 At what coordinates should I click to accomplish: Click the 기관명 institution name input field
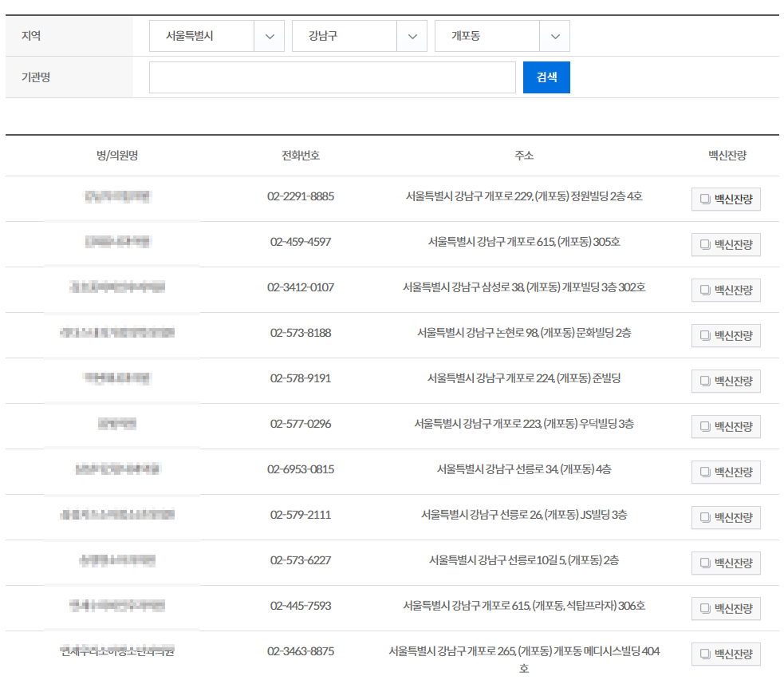333,77
